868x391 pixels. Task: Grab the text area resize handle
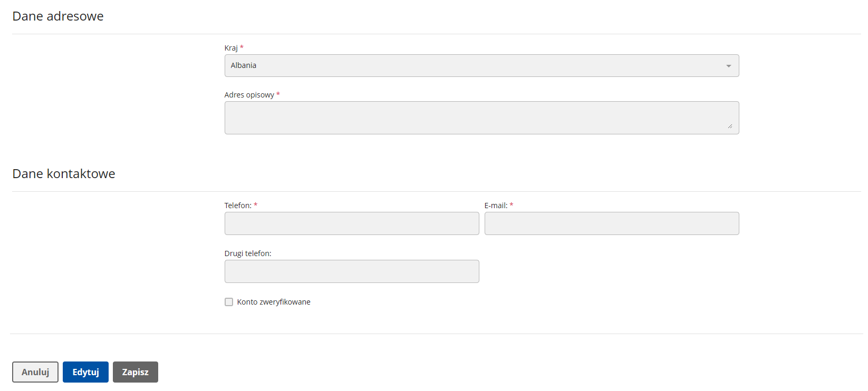(x=730, y=126)
